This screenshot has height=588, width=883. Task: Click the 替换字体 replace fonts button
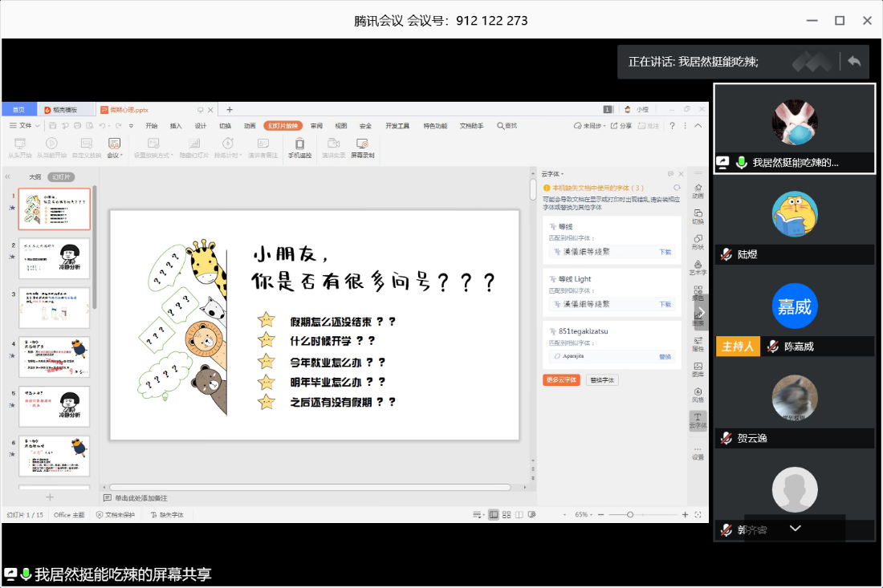[602, 380]
